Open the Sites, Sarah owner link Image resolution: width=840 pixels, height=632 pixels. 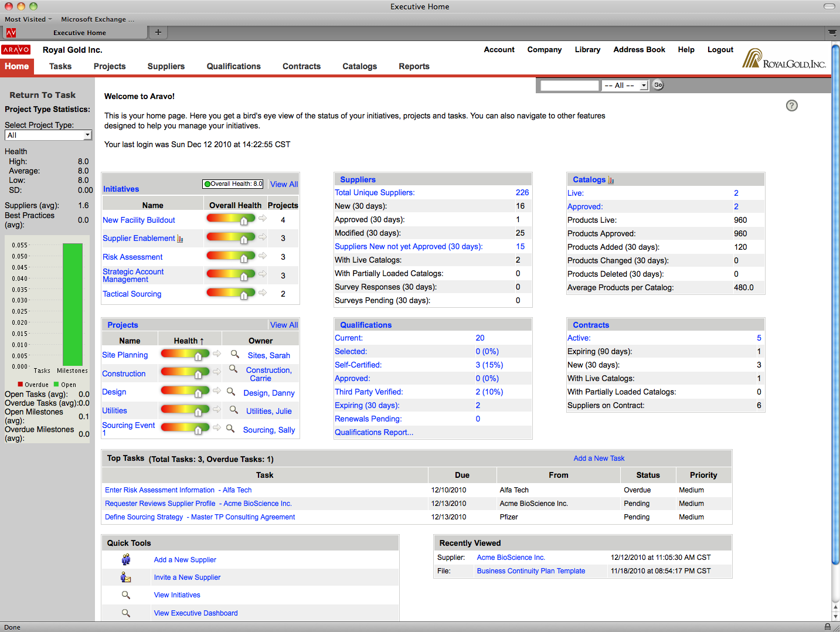click(x=269, y=355)
